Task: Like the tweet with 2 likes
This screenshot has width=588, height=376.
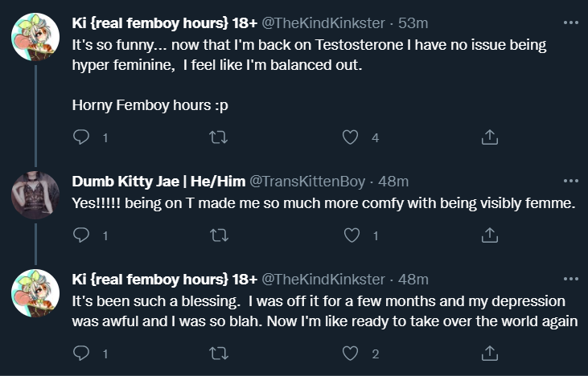Action: pos(350,354)
